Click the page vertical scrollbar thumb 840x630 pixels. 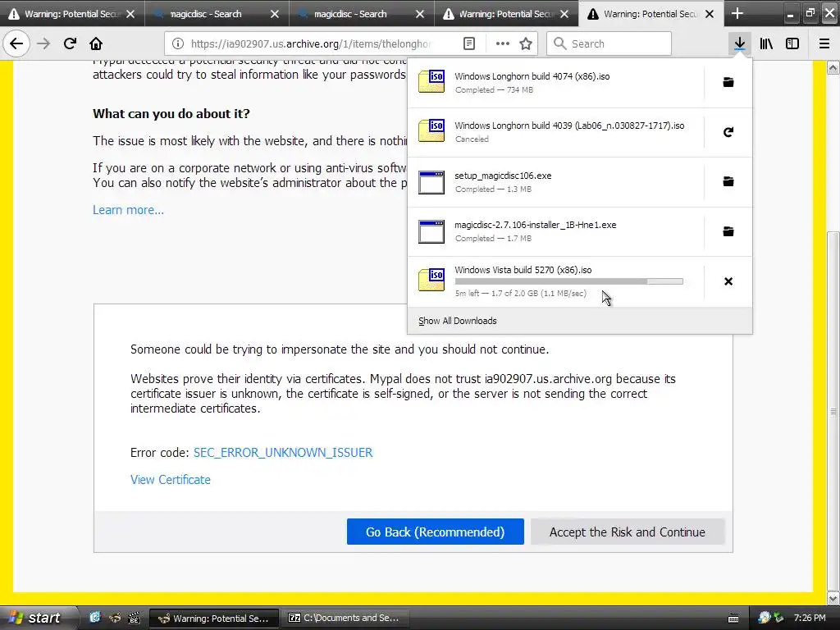click(x=833, y=410)
